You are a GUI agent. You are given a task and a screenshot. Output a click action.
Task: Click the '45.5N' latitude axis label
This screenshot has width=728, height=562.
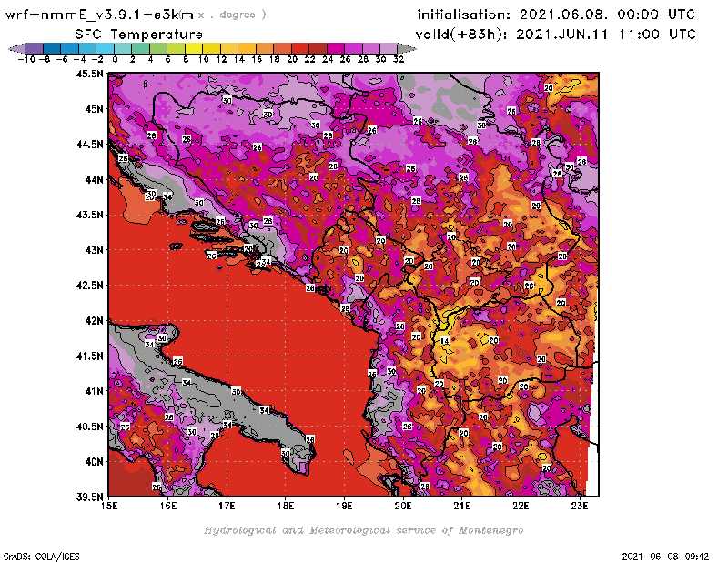(x=90, y=74)
